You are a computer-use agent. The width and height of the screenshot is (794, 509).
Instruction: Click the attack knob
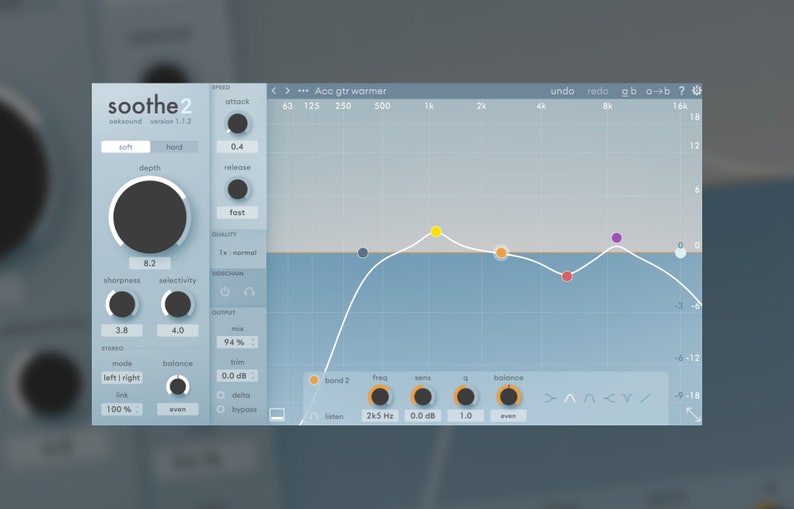click(237, 124)
